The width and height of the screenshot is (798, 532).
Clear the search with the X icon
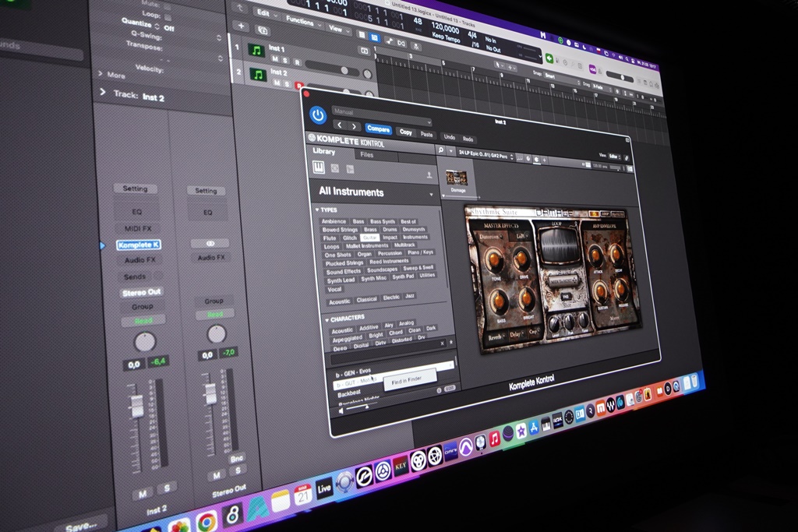coord(443,344)
